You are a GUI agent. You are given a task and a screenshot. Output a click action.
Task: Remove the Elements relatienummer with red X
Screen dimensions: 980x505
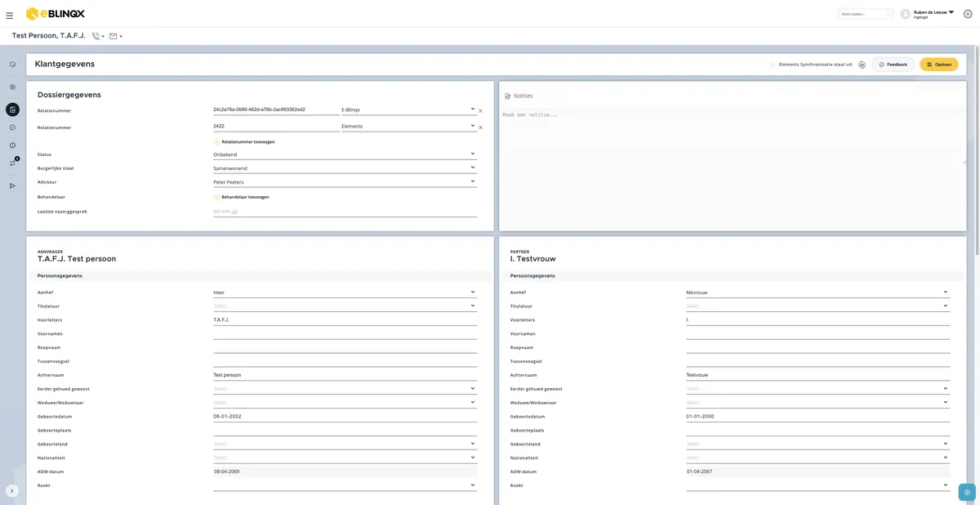480,127
